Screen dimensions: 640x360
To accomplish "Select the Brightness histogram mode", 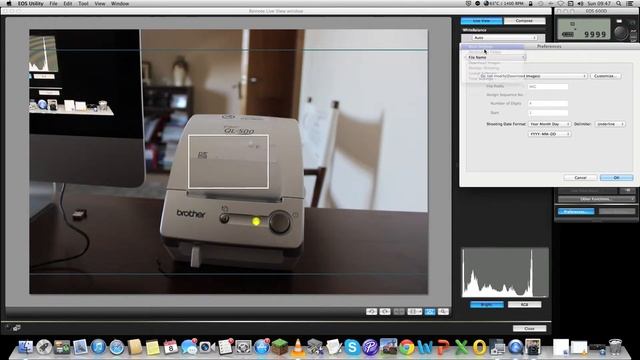I will tap(487, 304).
